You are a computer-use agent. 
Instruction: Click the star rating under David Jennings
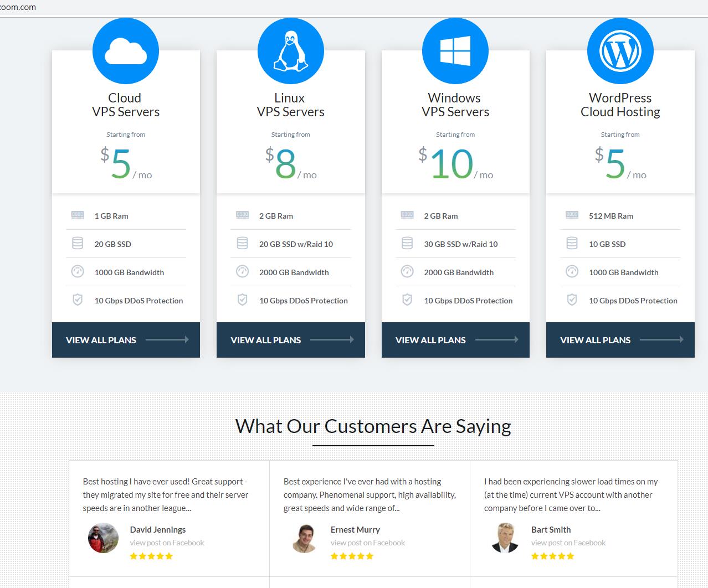point(151,556)
